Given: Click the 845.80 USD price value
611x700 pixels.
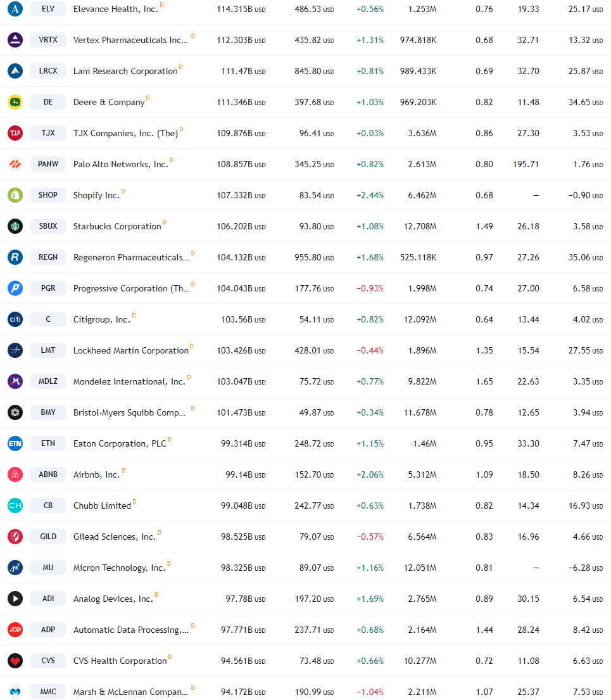Looking at the screenshot, I should coord(314,72).
